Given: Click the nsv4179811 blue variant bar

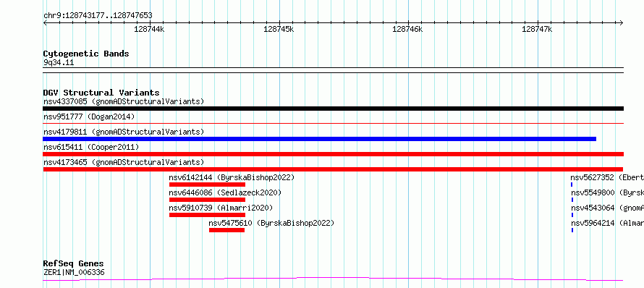Looking at the screenshot, I should coord(319,139).
